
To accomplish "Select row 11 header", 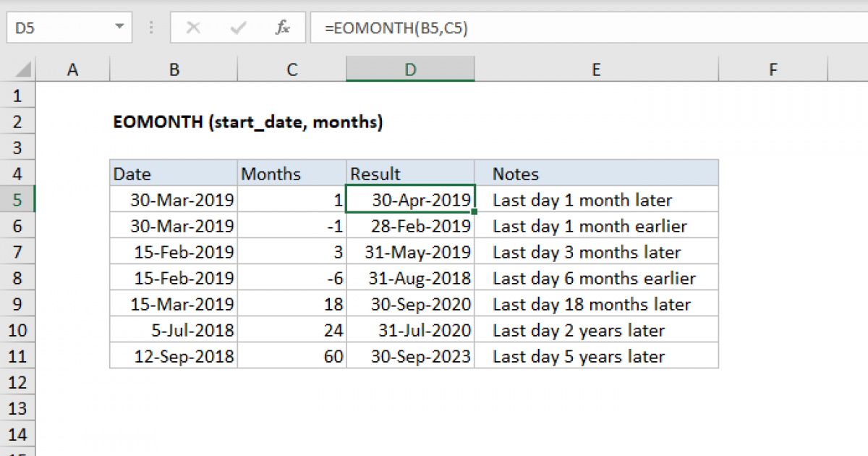I will (x=18, y=356).
